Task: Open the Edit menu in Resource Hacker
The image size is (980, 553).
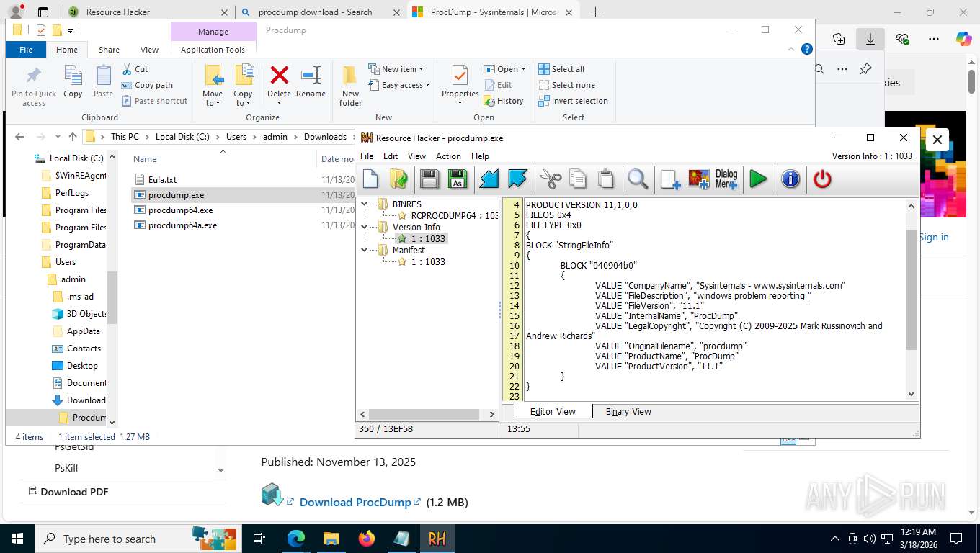Action: pos(391,156)
